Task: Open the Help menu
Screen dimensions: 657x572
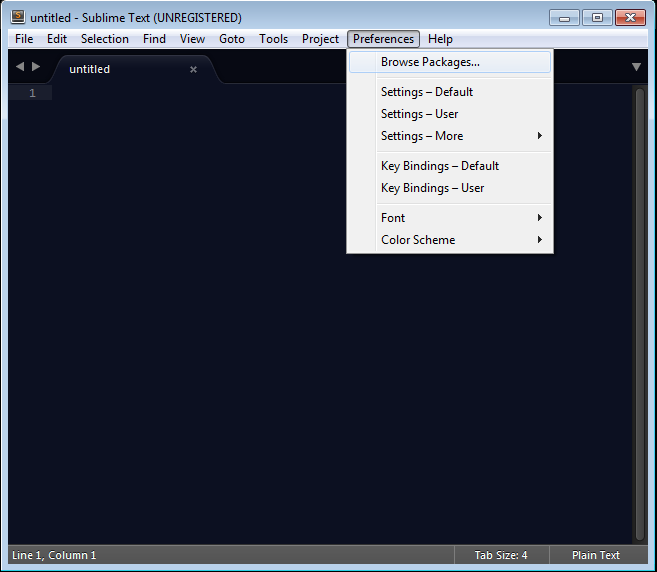Action: click(440, 39)
